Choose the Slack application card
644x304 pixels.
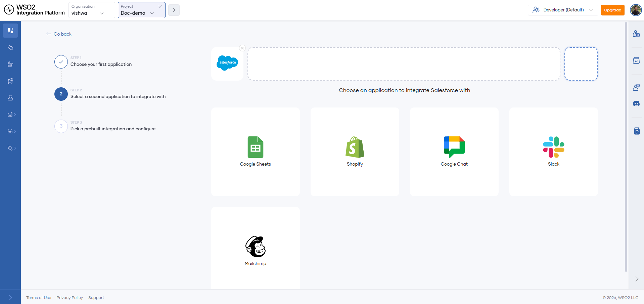click(x=554, y=152)
